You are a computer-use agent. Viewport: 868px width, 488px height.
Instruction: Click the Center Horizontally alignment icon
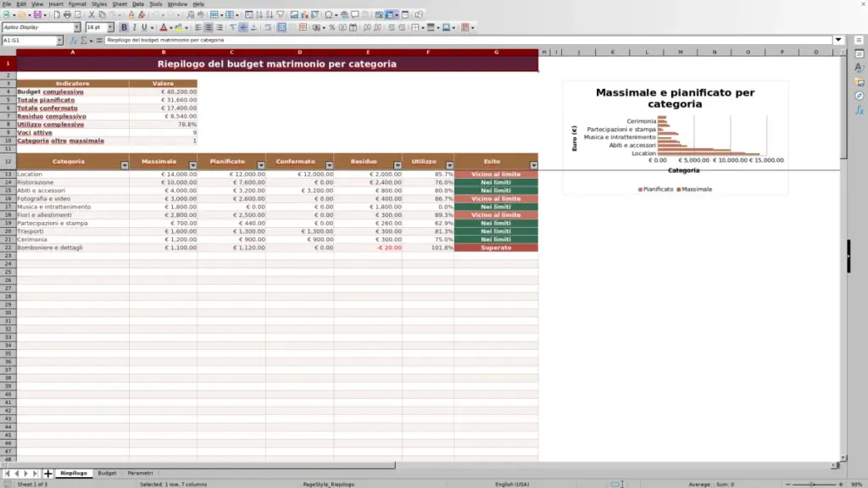(209, 27)
